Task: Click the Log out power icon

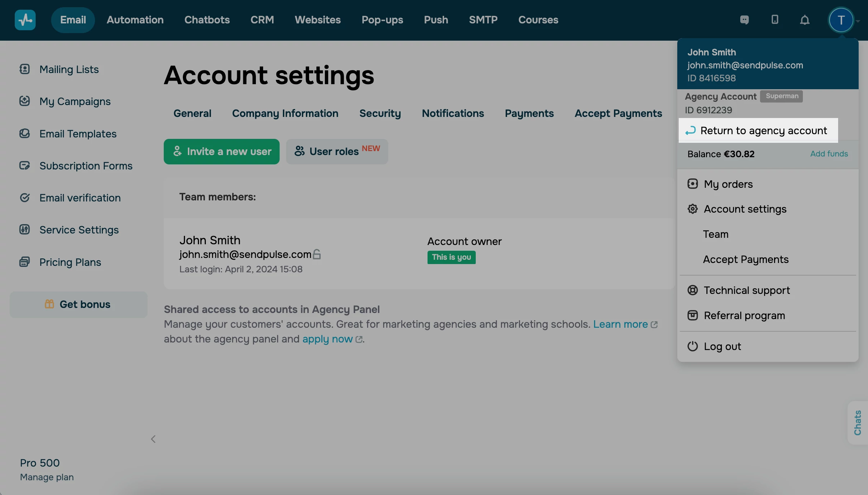Action: (692, 346)
